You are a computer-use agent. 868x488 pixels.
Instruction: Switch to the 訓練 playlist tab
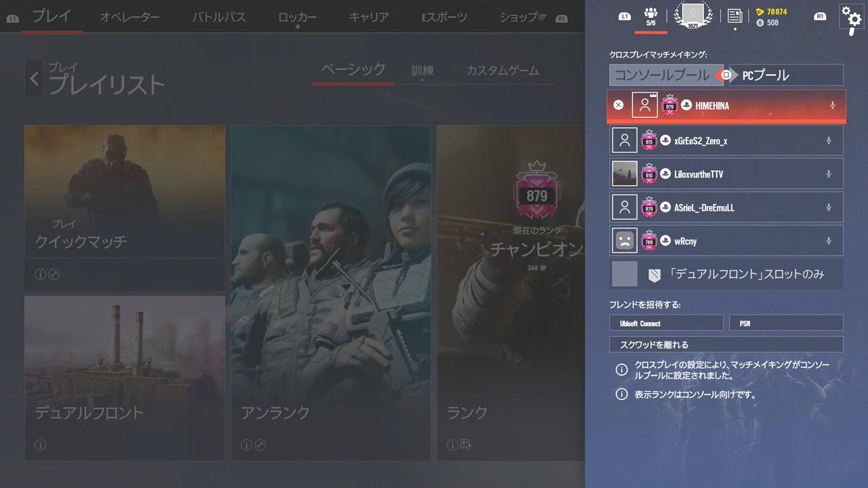click(422, 70)
